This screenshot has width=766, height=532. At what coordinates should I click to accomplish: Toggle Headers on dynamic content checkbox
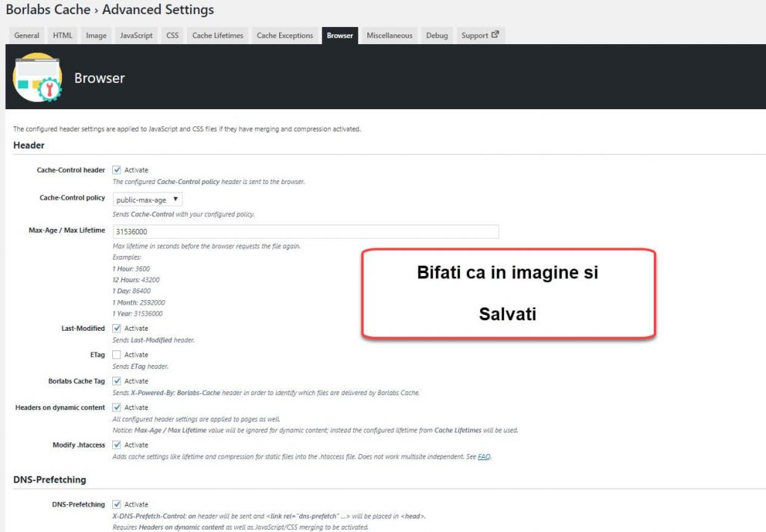pos(117,408)
